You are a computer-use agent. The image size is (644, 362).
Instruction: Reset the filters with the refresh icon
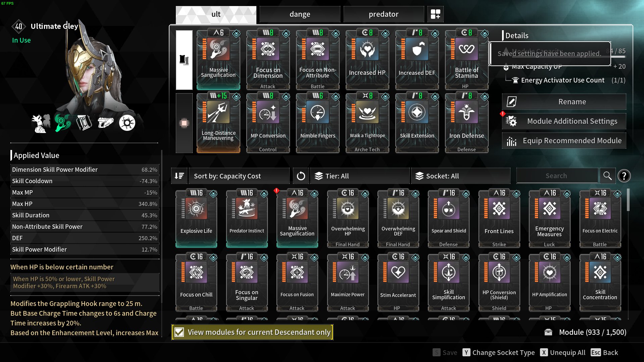(301, 176)
